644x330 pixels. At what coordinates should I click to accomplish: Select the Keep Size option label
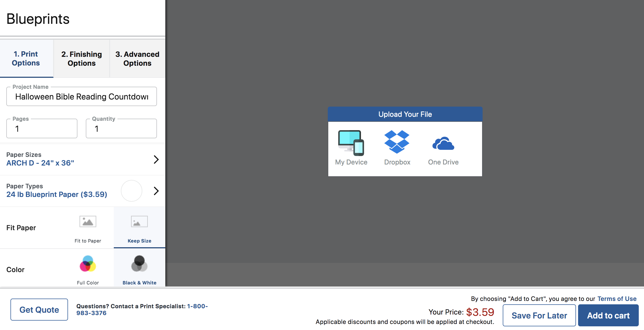139,241
